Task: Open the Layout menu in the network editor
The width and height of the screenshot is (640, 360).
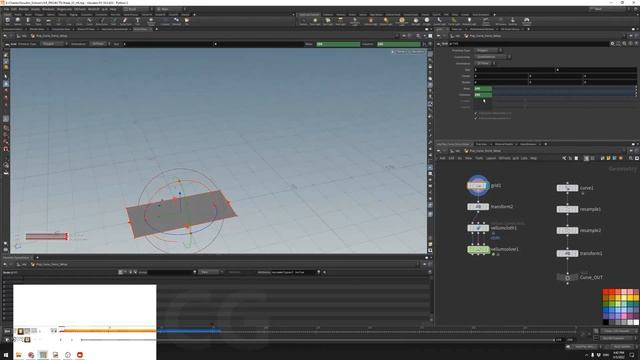Action: [x=491, y=158]
